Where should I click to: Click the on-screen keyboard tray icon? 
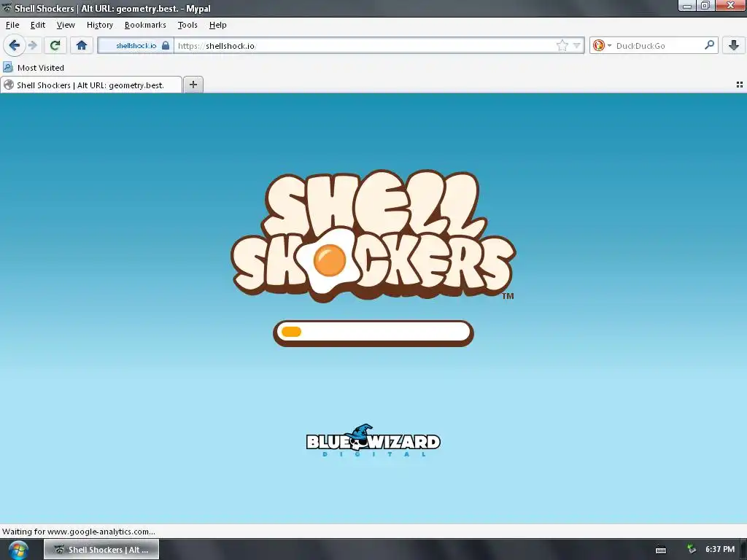(x=661, y=550)
